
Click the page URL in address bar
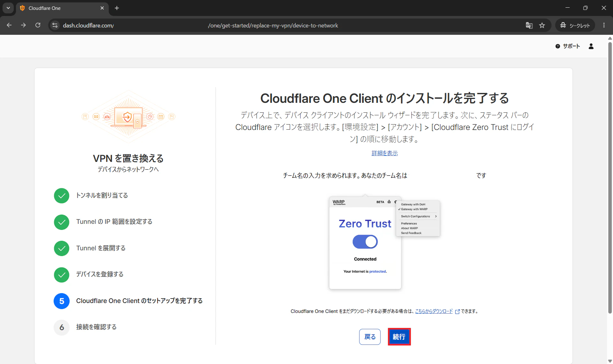201,25
